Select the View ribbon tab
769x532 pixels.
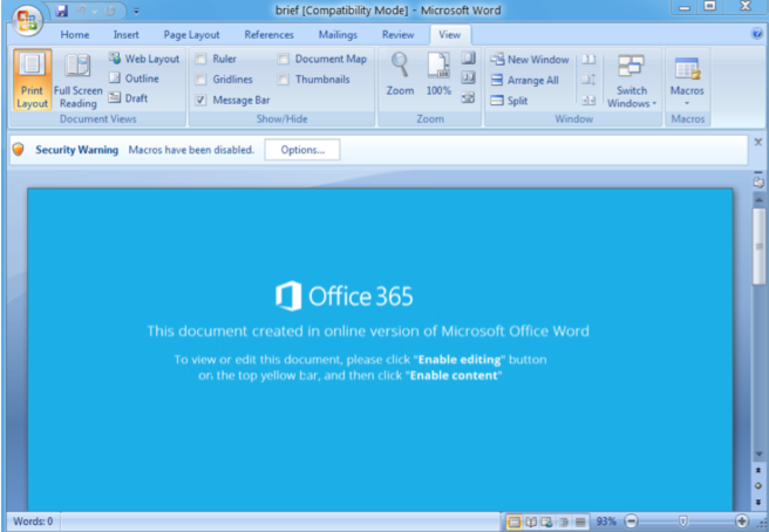click(x=450, y=35)
